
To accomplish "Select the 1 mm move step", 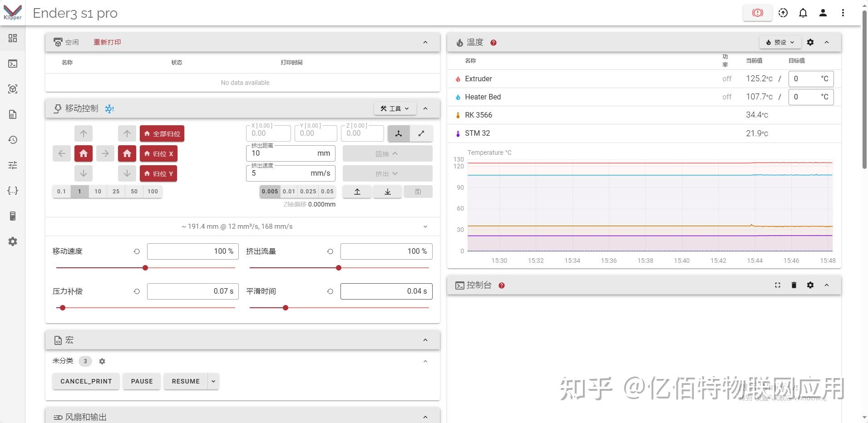I will (79, 191).
